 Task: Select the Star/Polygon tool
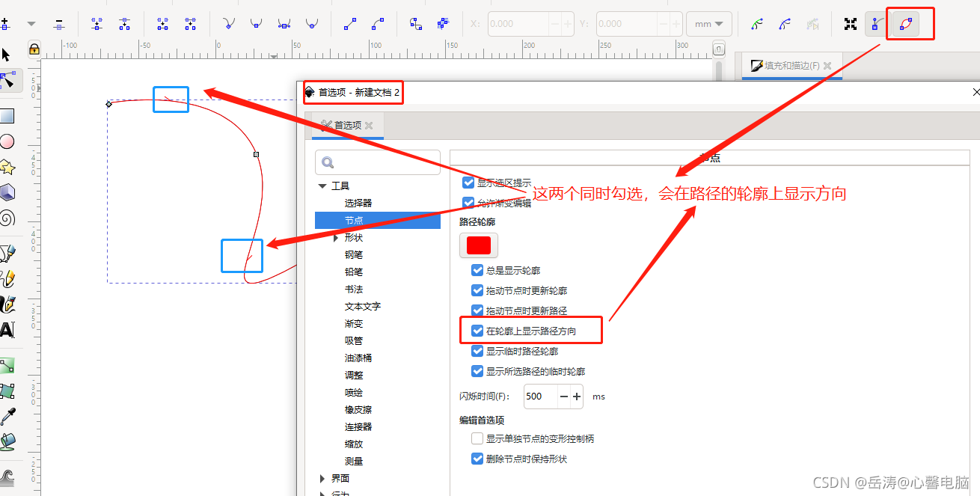7,167
